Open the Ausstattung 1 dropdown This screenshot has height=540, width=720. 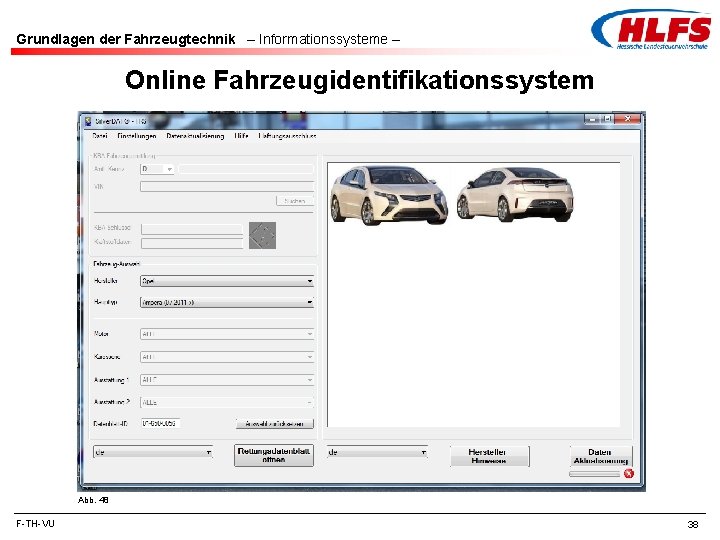[x=227, y=380]
